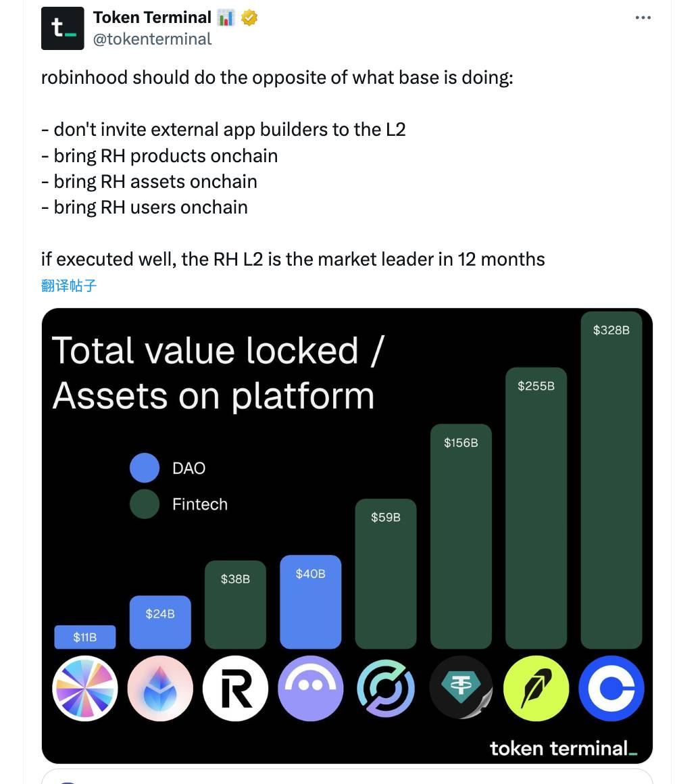Select the Coinbase logo in the chart

(x=611, y=688)
